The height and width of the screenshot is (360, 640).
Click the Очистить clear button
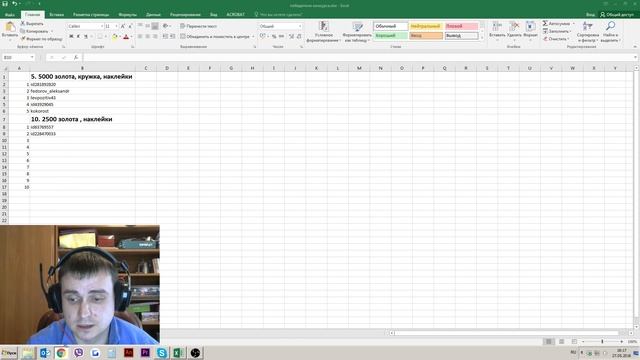point(556,39)
